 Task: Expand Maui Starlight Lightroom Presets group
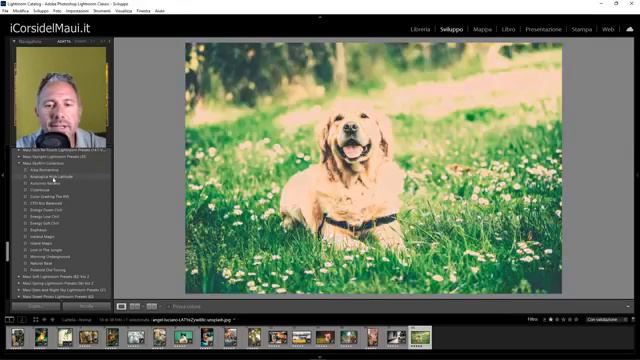click(19, 156)
